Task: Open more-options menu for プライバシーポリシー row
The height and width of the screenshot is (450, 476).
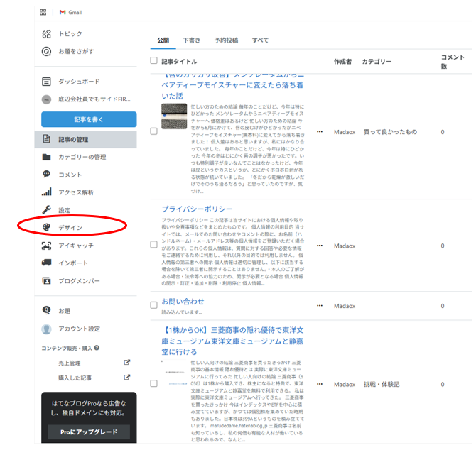Action: 320,246
